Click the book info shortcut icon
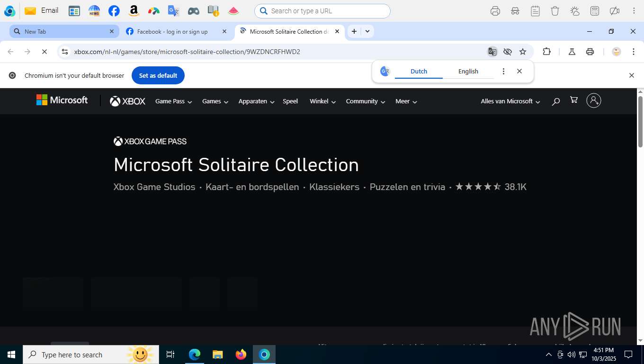644x364 pixels. (214, 11)
